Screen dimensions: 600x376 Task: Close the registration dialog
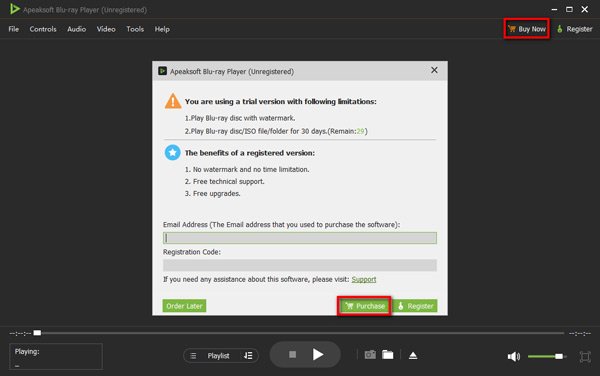pos(434,70)
